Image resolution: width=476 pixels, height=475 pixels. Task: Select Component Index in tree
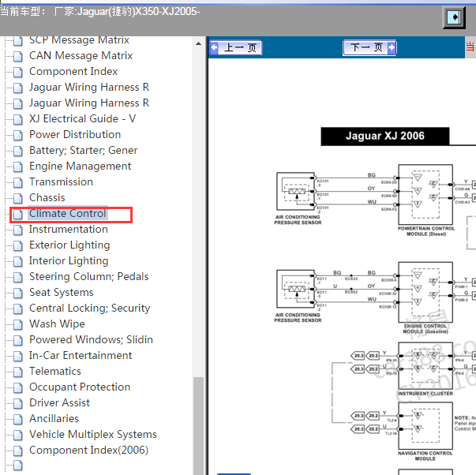click(x=73, y=71)
